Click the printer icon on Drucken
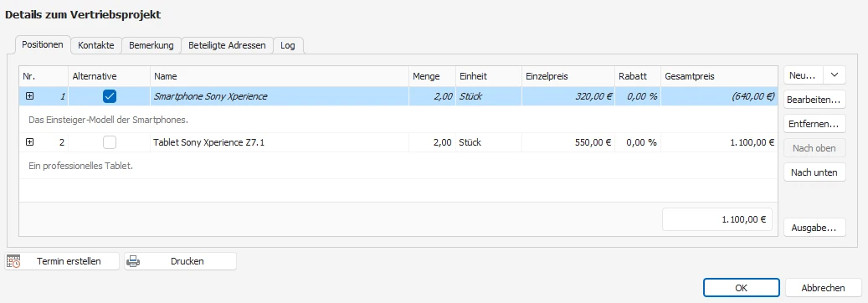The height and width of the screenshot is (303, 868). (133, 261)
